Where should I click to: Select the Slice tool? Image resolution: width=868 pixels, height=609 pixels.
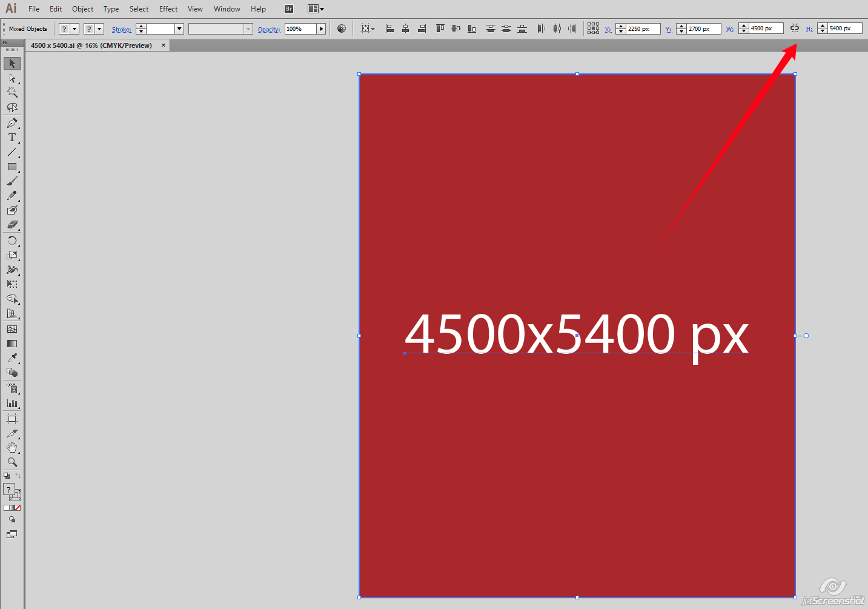coord(12,433)
